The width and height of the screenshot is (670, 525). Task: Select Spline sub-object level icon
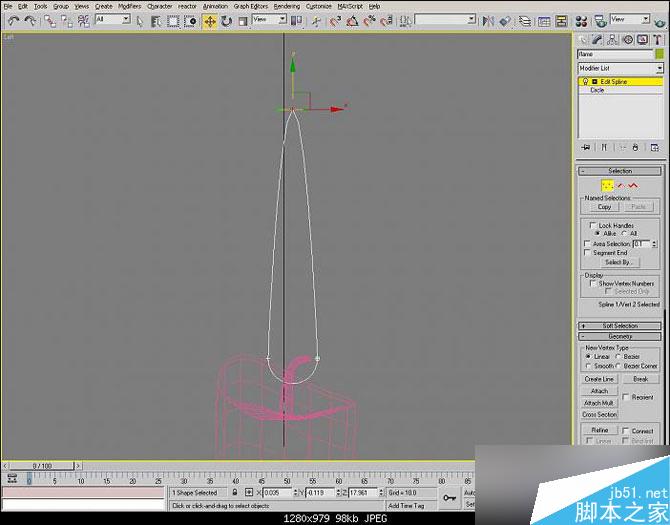click(633, 185)
